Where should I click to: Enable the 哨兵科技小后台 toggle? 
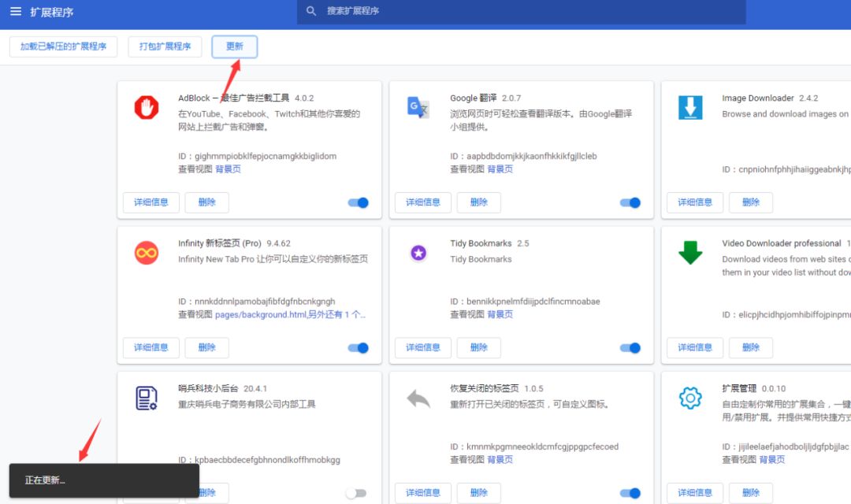click(356, 493)
